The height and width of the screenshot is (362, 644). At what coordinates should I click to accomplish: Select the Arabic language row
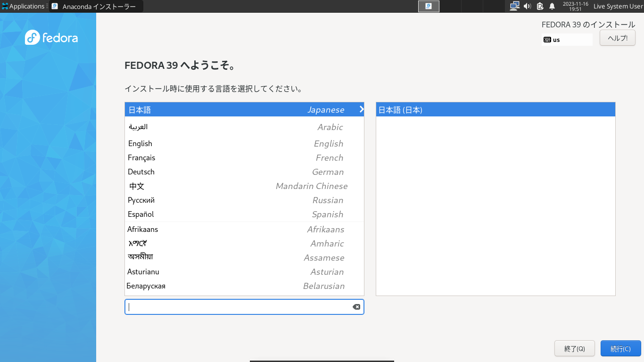(x=244, y=127)
